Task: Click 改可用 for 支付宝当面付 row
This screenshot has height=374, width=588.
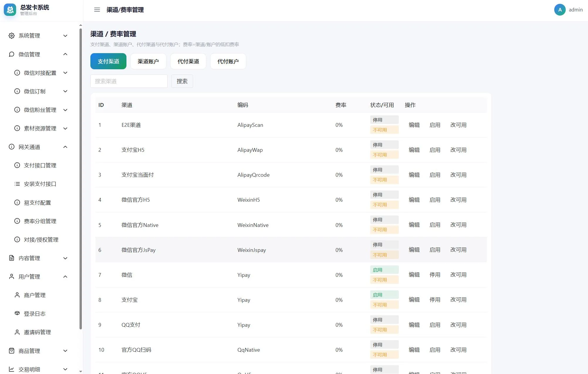Action: (x=458, y=175)
